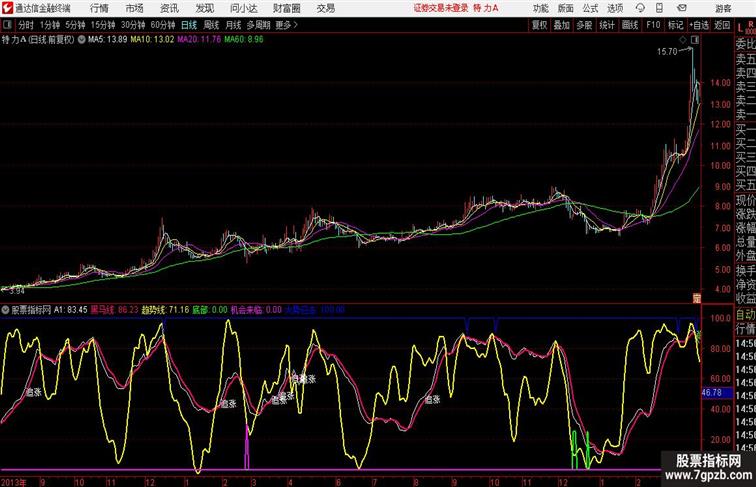This screenshot has width=756, height=487.
Task: Click the 叠加 toolbar button
Action: click(562, 25)
